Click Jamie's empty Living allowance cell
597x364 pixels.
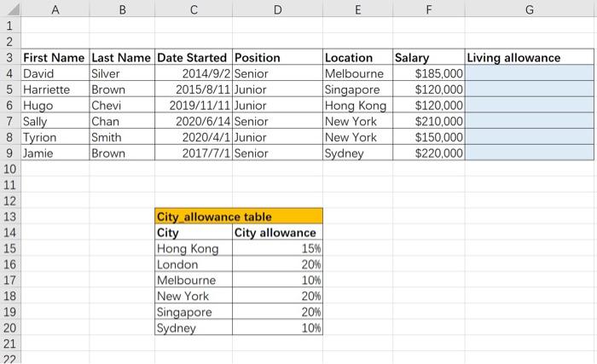(530, 153)
